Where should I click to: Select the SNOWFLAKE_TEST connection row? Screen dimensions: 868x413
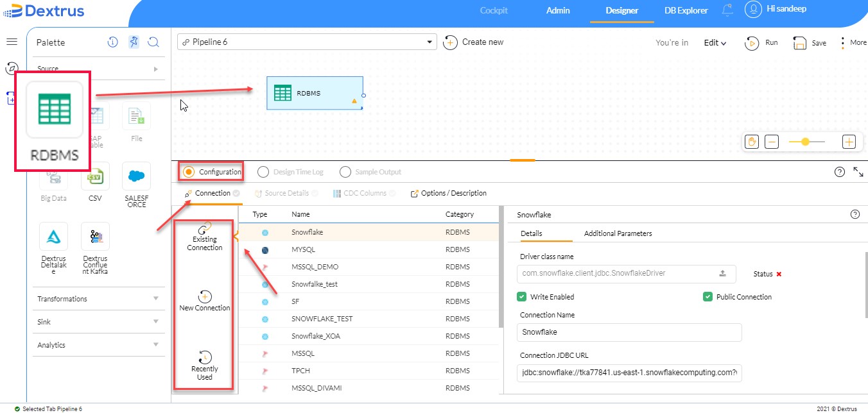click(x=369, y=319)
